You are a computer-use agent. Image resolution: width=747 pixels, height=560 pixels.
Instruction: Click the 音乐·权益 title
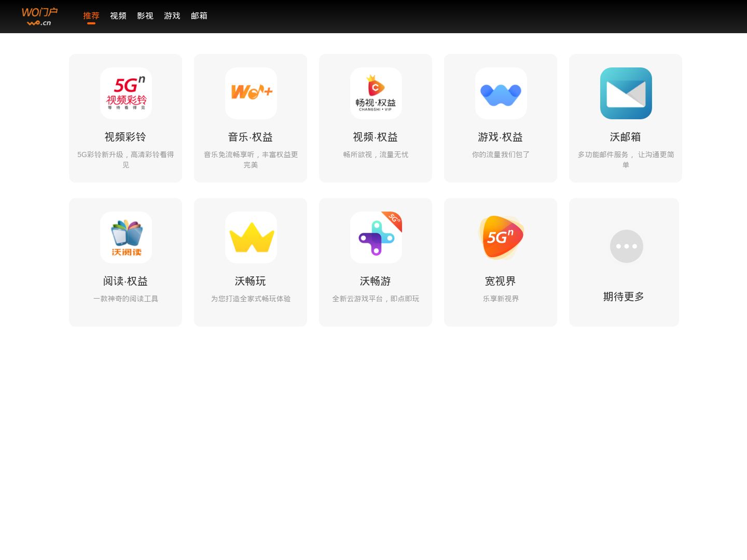[x=251, y=137]
